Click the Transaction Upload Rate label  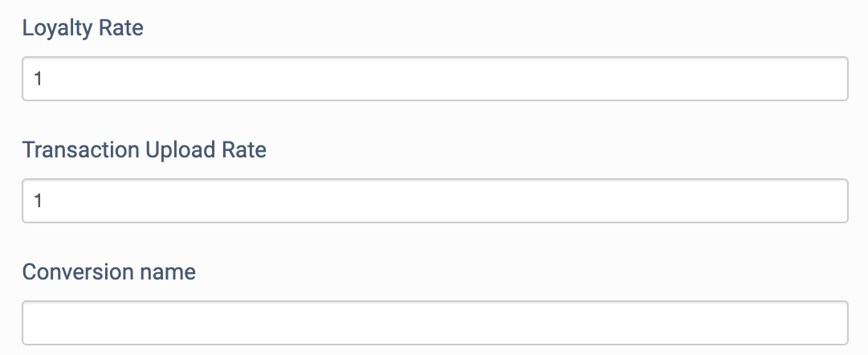pyautogui.click(x=144, y=150)
